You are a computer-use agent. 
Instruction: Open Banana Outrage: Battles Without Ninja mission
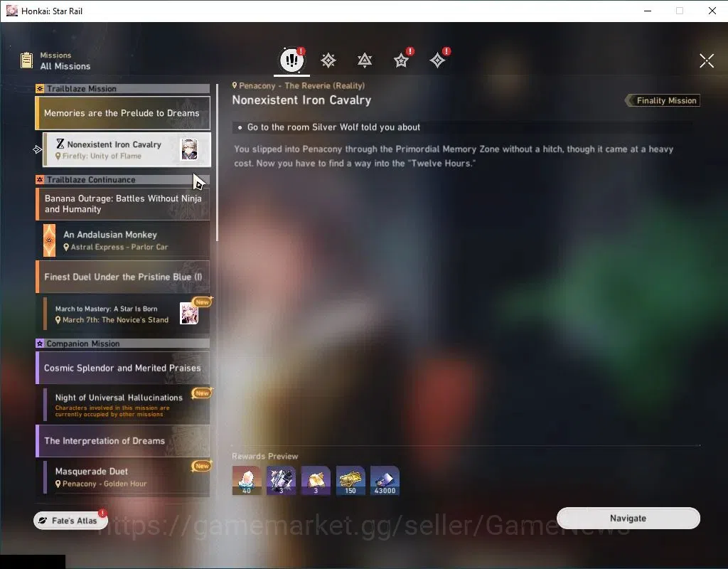click(x=122, y=203)
